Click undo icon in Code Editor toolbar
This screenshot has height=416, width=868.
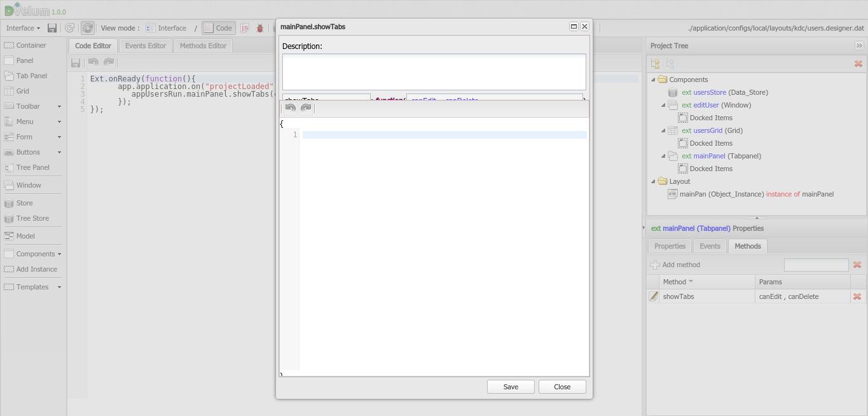click(x=93, y=62)
